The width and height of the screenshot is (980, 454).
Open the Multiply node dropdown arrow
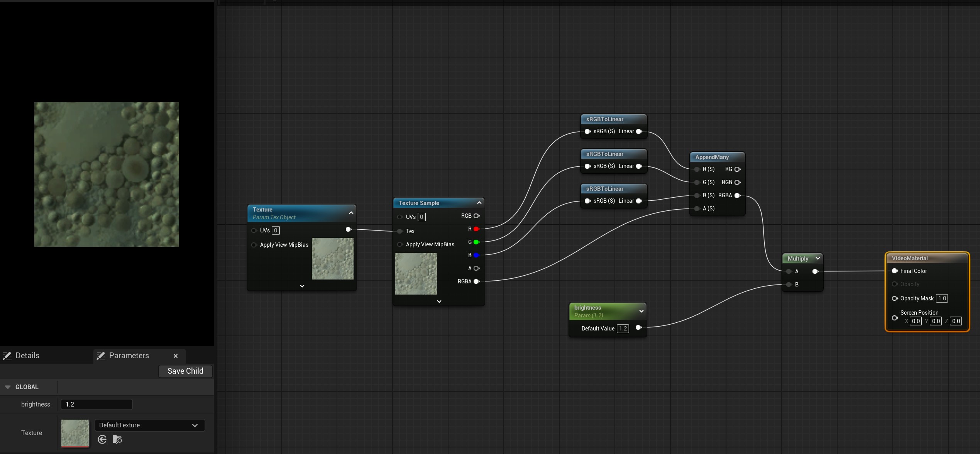818,258
